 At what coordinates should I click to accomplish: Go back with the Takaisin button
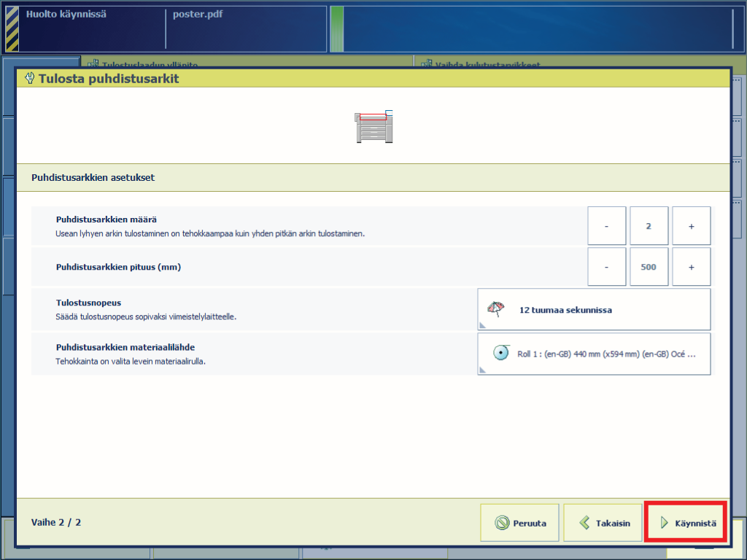click(x=603, y=522)
